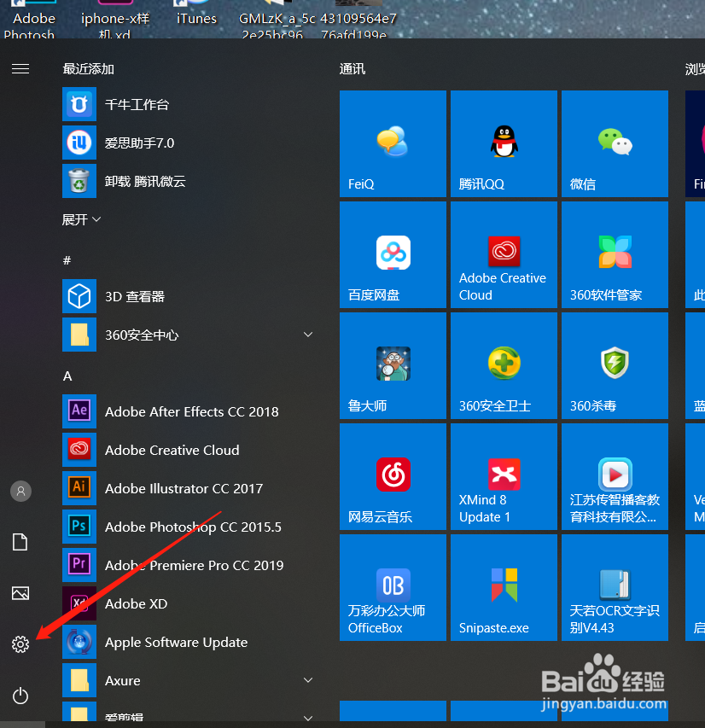Click the Adobe Creative Cloud tile
This screenshot has width=705, height=728.
[x=504, y=254]
